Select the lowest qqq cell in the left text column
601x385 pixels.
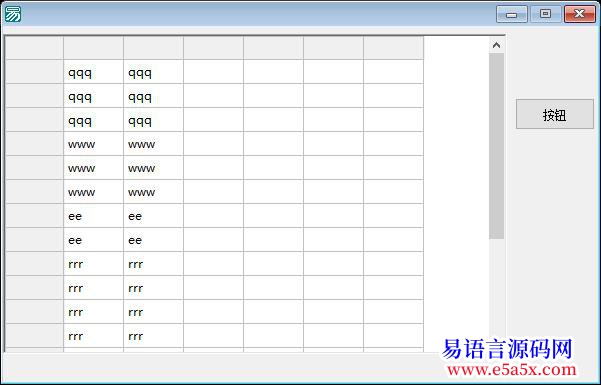coord(94,120)
